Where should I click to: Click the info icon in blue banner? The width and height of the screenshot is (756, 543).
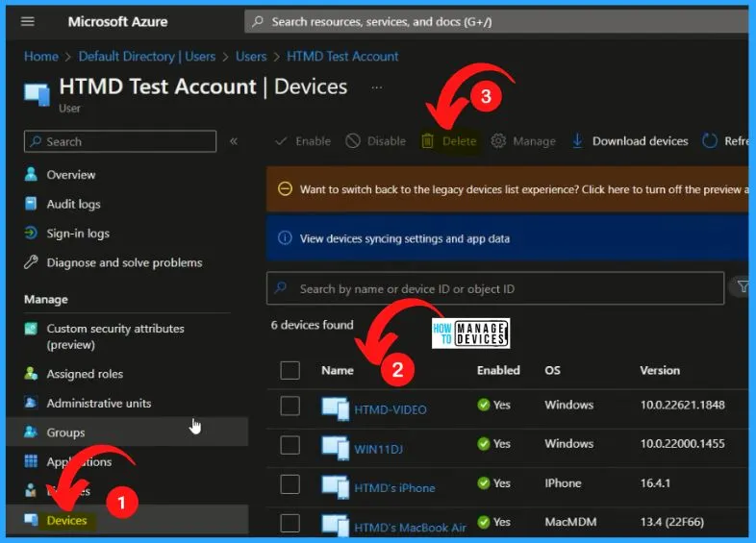click(x=285, y=238)
